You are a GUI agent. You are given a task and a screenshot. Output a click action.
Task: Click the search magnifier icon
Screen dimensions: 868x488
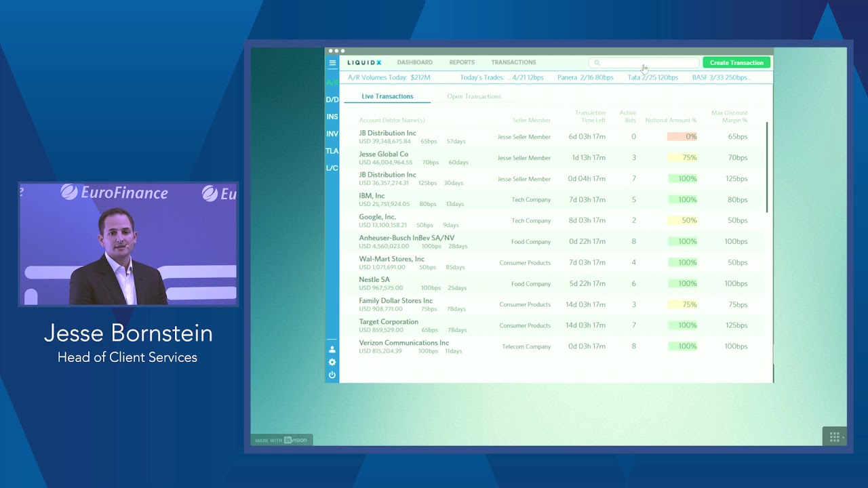pos(597,62)
